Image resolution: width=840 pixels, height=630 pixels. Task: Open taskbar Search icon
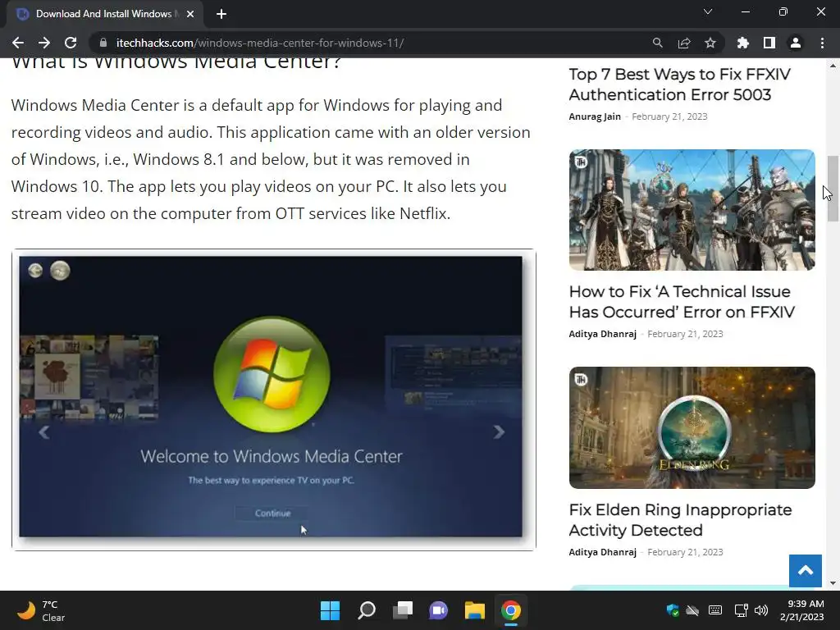[367, 610]
